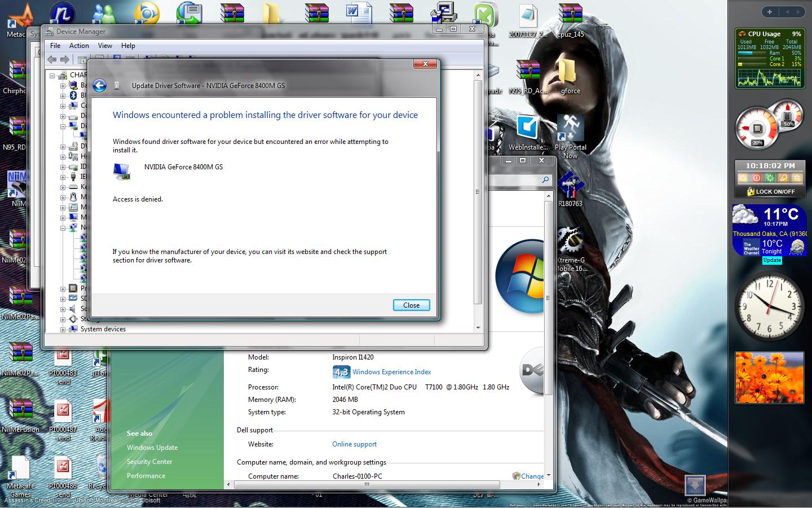Click the key icon in clock gadget

(783, 178)
